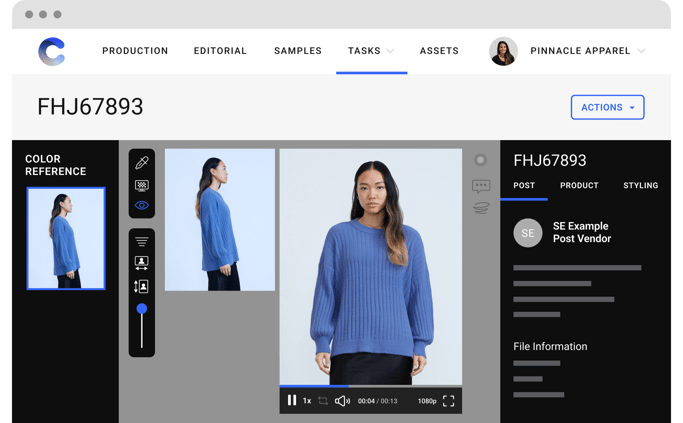683x423 pixels.
Task: Select the color reference thumbnail image
Action: (x=66, y=238)
